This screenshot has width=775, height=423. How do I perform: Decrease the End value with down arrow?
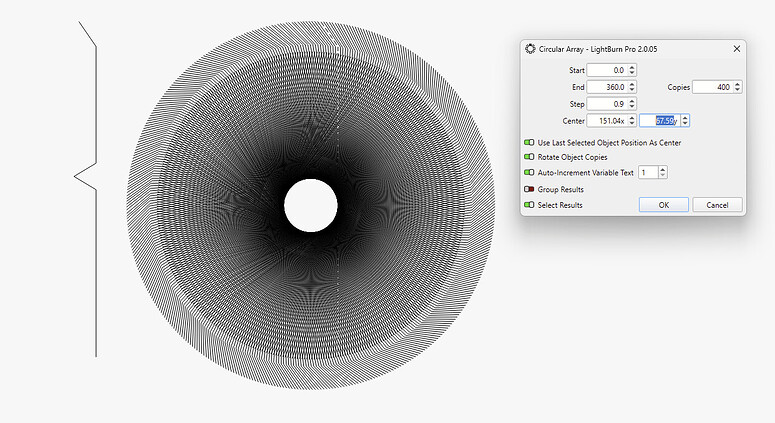(632, 90)
